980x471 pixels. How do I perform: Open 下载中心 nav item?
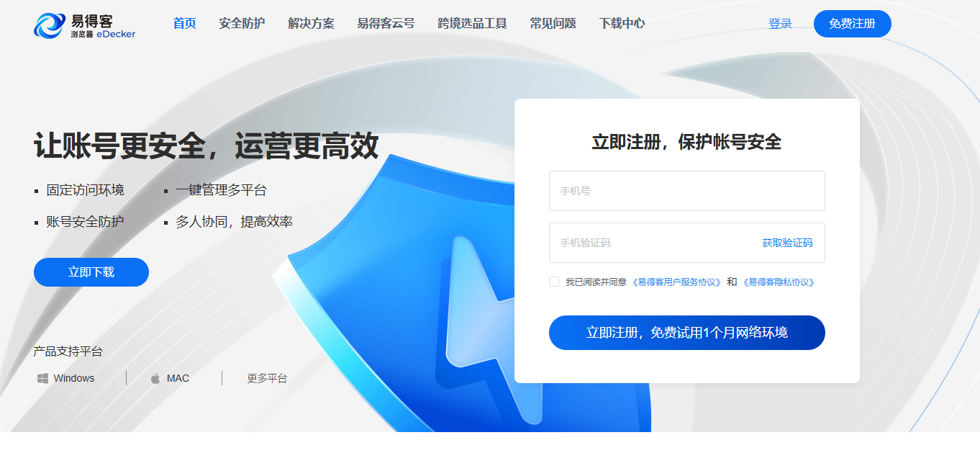[x=622, y=23]
